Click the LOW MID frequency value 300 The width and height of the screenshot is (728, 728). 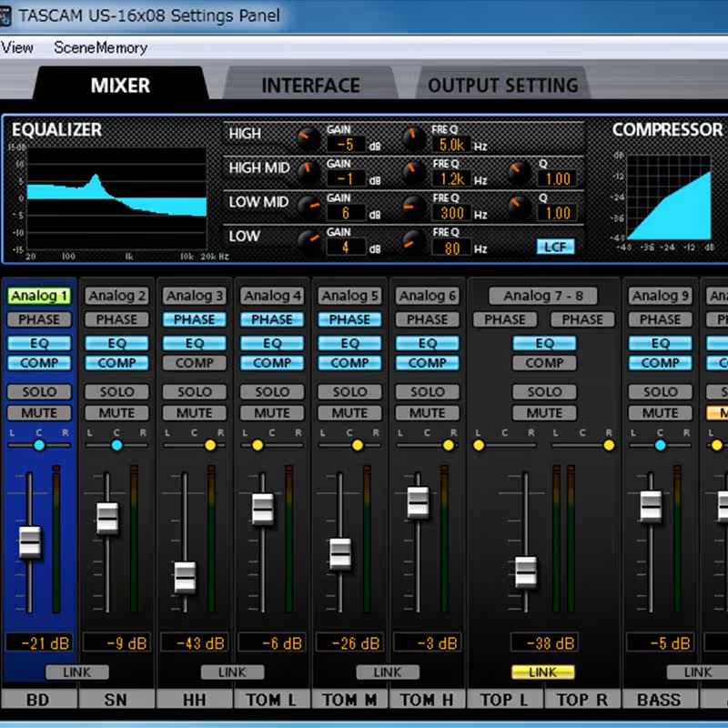point(451,213)
